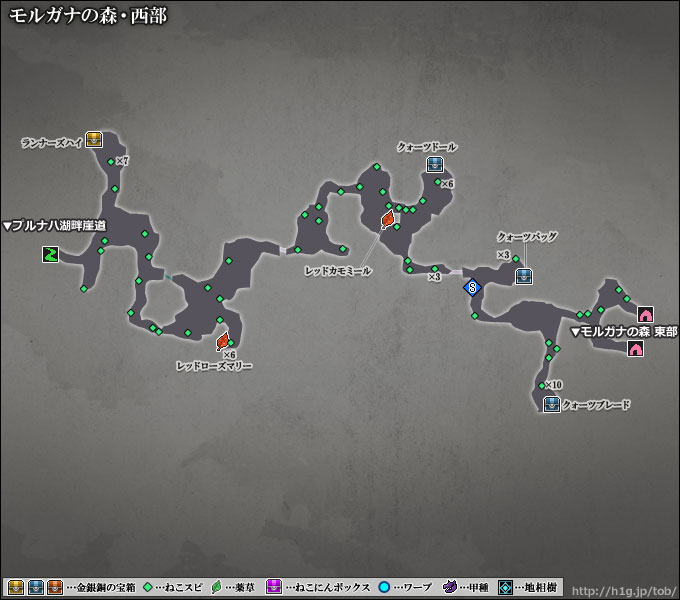
Task: Click the silver chest under クォーツドール
Action: pos(435,164)
